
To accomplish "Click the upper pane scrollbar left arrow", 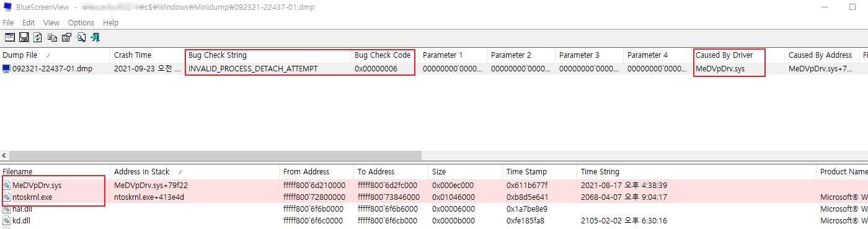I will point(4,155).
